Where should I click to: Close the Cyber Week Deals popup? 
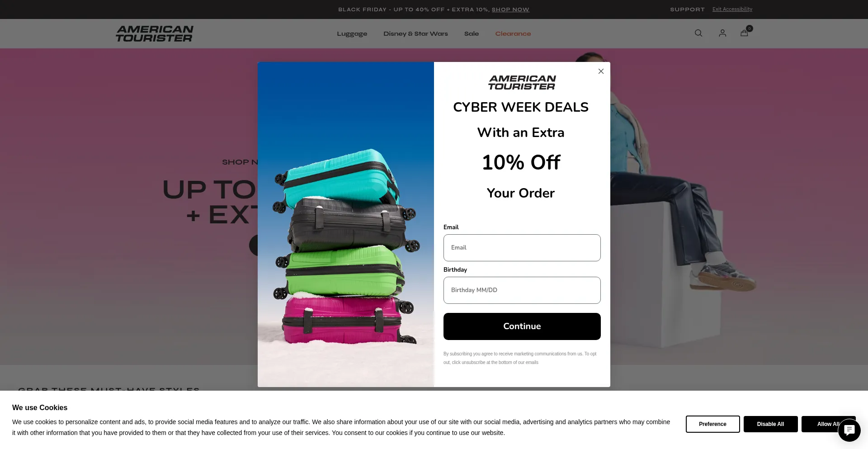(x=601, y=71)
